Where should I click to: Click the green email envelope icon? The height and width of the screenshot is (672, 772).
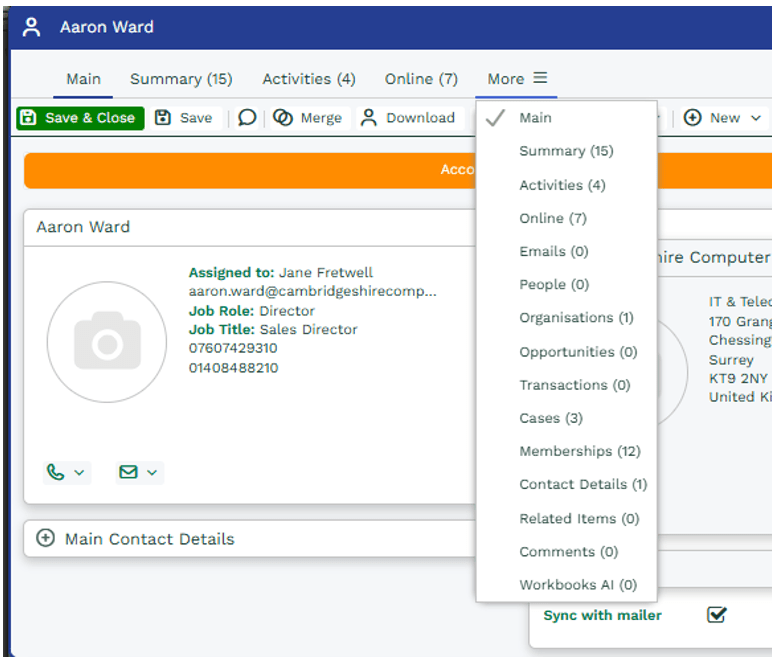pyautogui.click(x=128, y=472)
